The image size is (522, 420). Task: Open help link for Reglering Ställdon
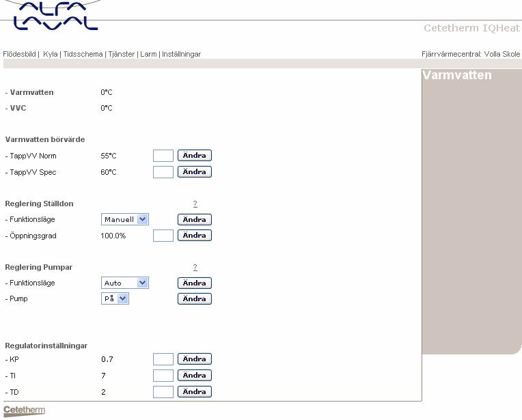[195, 204]
